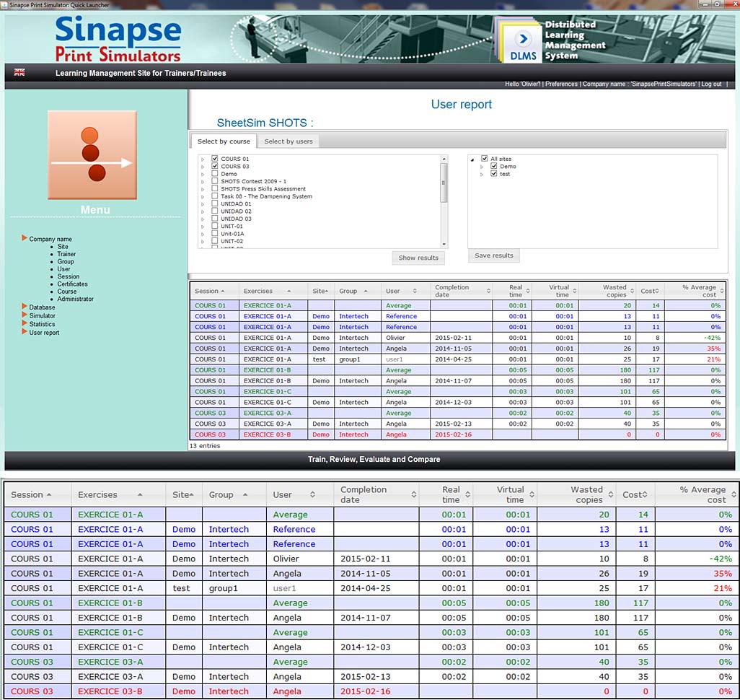Open the Trainer menu item
This screenshot has width=740, height=700.
[66, 254]
